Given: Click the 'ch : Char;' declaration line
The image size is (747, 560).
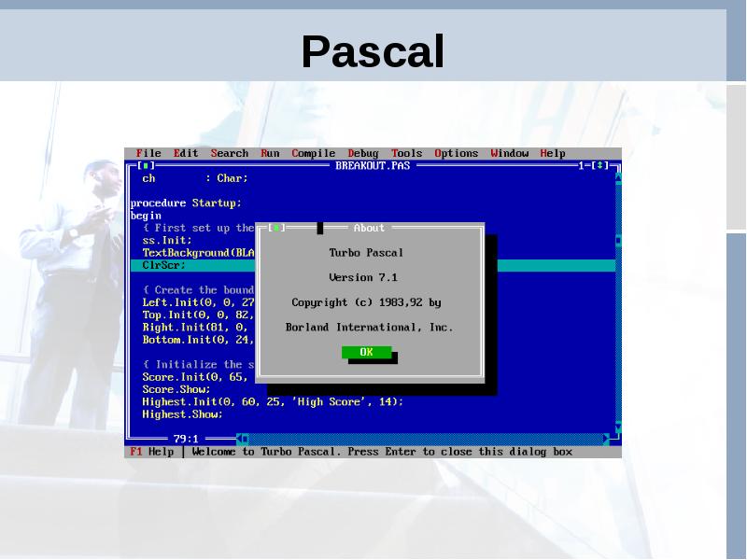Looking at the screenshot, I should pos(195,178).
